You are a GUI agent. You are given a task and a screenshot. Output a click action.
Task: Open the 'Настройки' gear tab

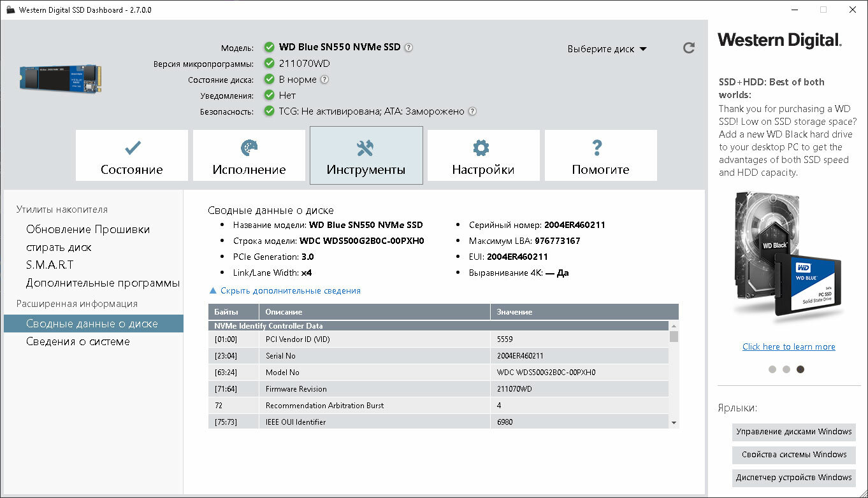point(483,156)
